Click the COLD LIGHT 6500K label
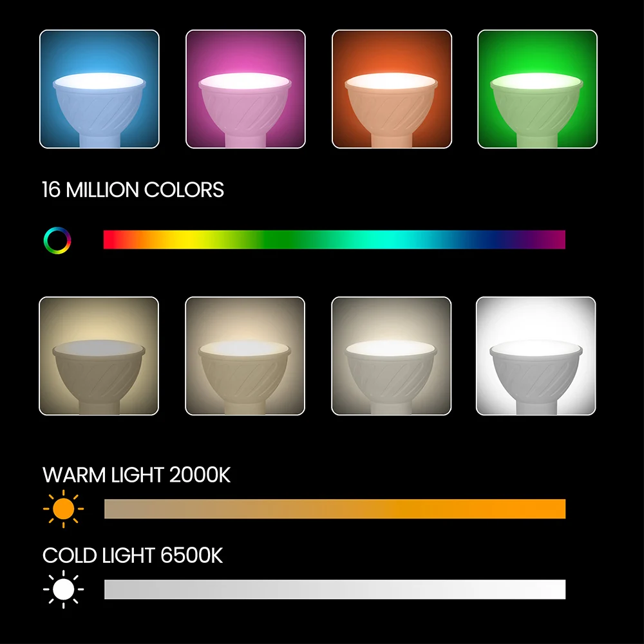The image size is (644, 644). click(x=133, y=555)
